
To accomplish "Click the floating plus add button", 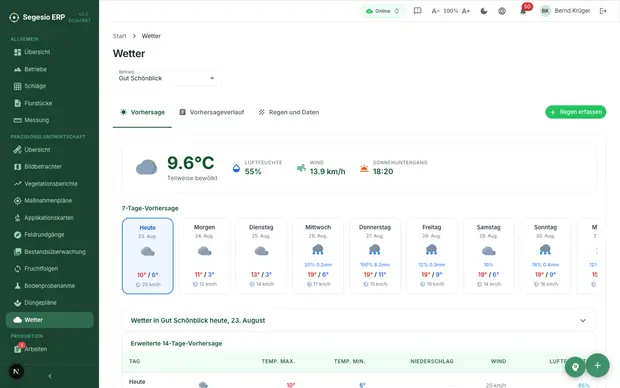I will coord(597,365).
